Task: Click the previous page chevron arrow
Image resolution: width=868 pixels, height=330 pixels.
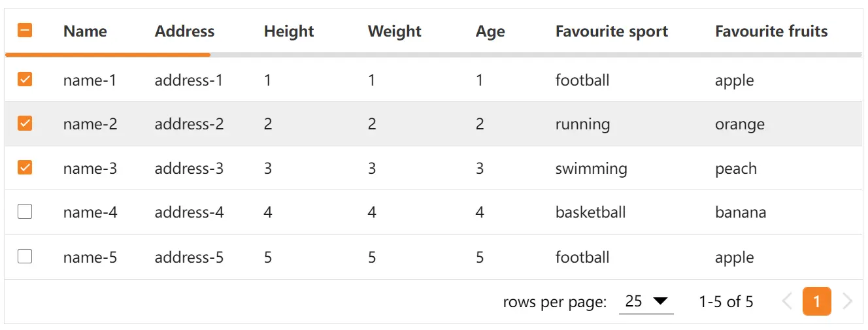Action: coord(787,301)
